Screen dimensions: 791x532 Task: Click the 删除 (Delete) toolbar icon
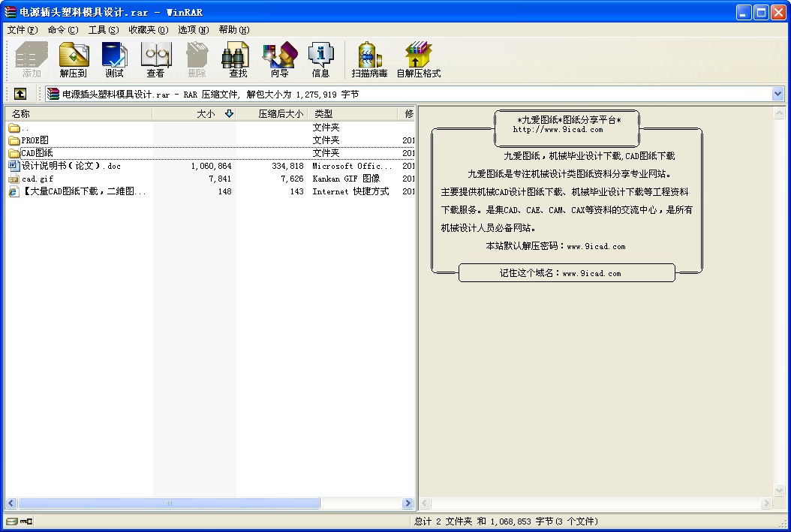[197, 59]
